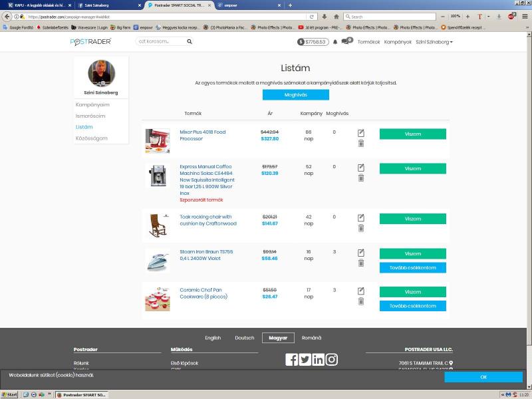
Task: Open notifications bell in site header
Action: pos(335,42)
